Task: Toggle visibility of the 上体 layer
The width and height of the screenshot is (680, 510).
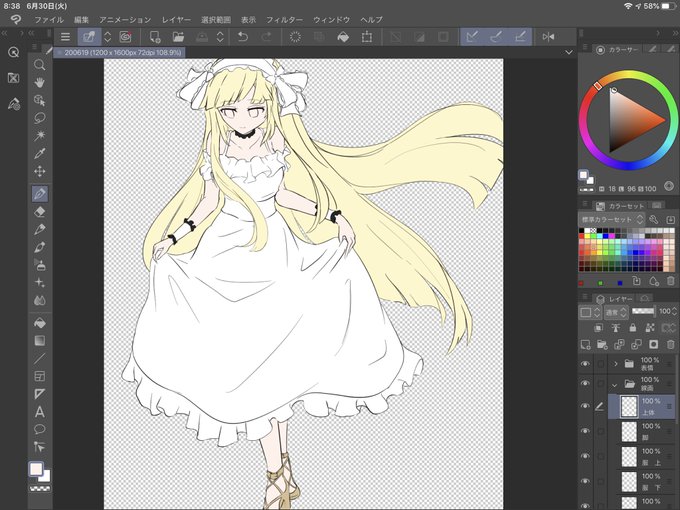Action: tap(586, 405)
